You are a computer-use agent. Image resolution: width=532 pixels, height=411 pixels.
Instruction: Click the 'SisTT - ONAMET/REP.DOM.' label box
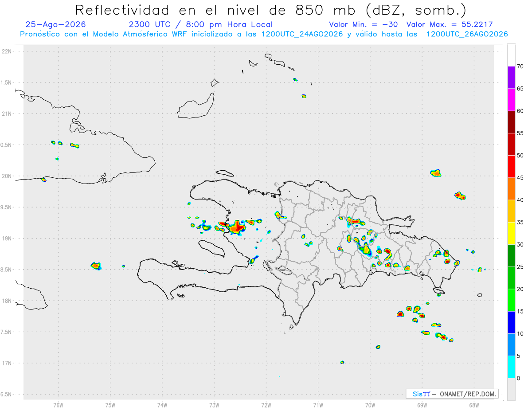pyautogui.click(x=452, y=394)
